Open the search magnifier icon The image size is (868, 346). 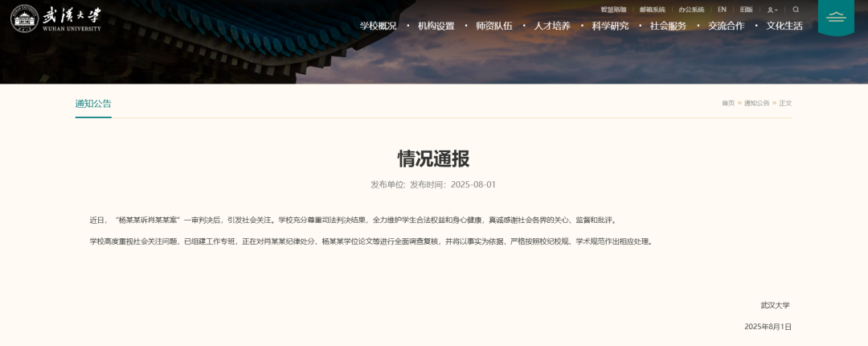[796, 10]
